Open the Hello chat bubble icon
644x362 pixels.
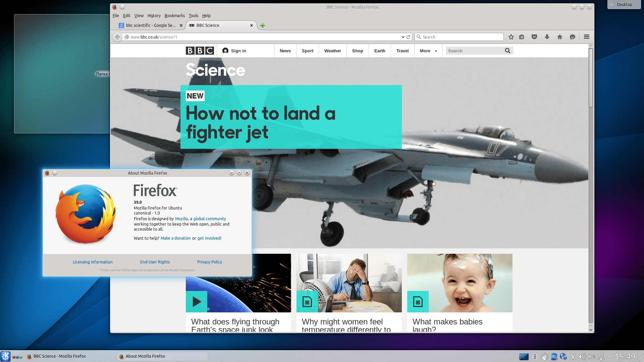coord(573,37)
